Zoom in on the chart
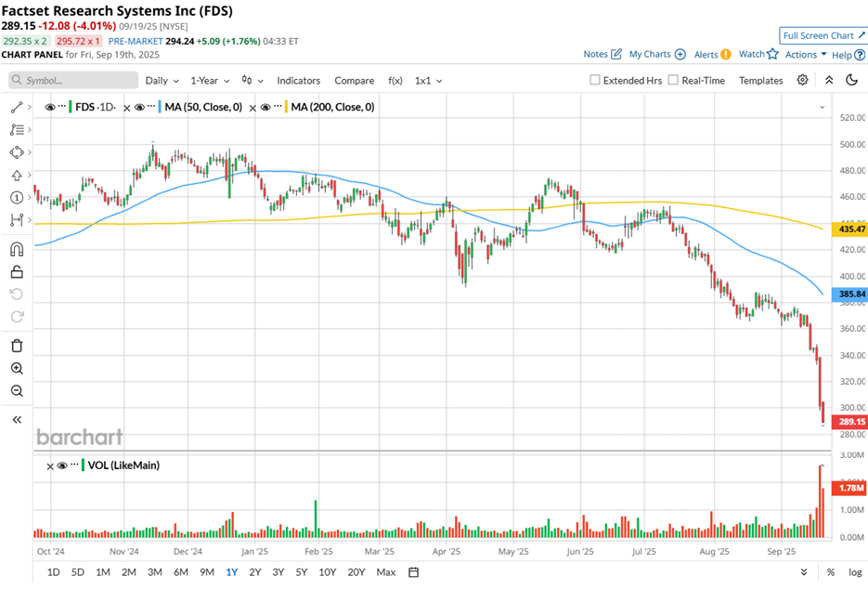 coord(17,369)
